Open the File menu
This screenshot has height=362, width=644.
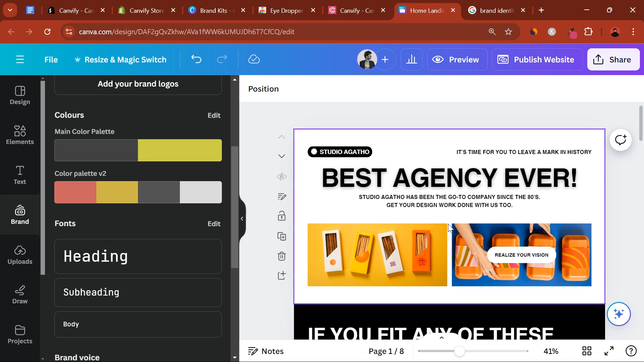(51, 60)
